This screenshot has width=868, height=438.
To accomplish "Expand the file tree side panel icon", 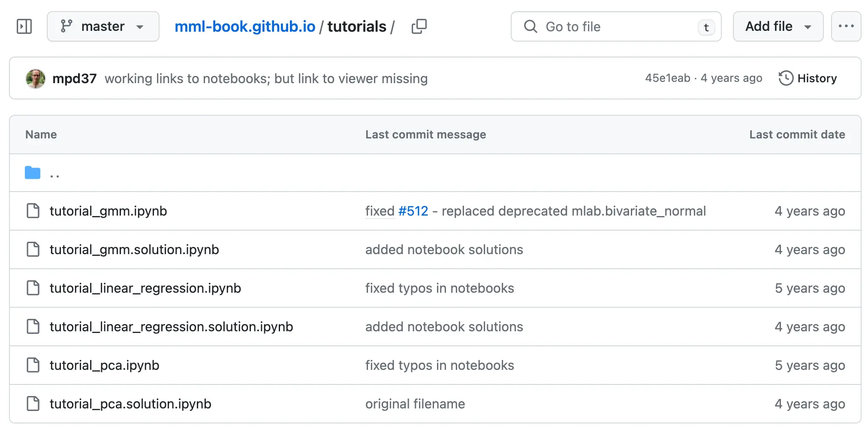I will pyautogui.click(x=24, y=27).
